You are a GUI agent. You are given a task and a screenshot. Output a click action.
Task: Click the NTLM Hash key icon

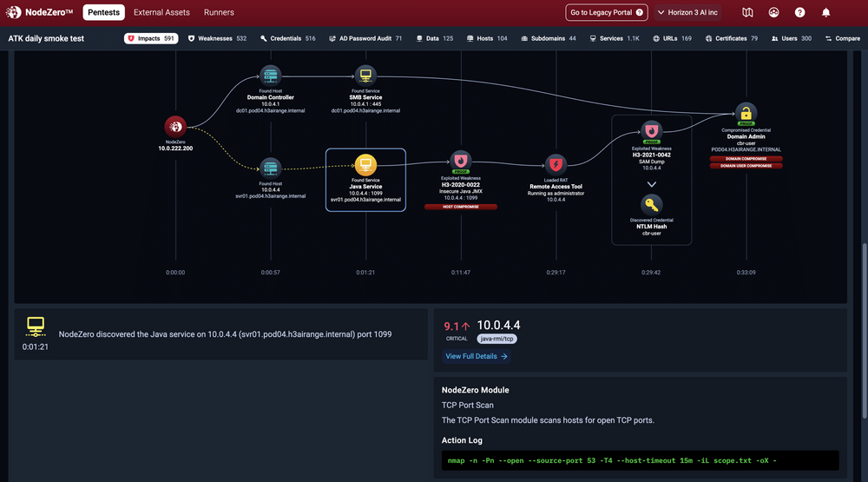652,205
